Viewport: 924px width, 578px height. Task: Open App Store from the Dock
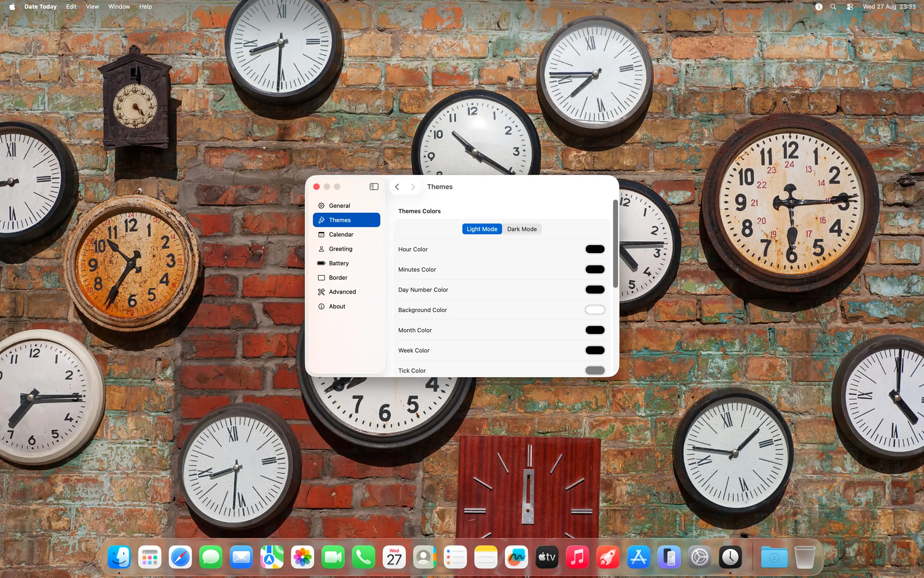click(x=639, y=557)
